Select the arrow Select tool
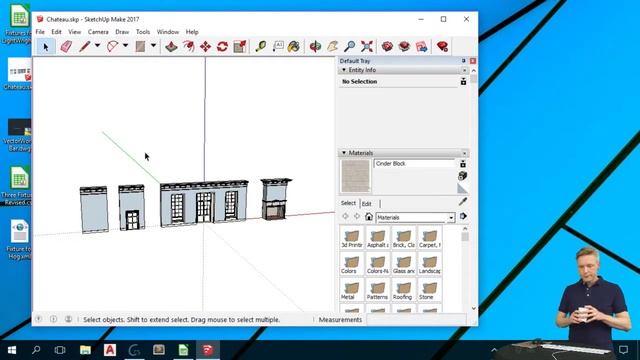 pos(46,47)
